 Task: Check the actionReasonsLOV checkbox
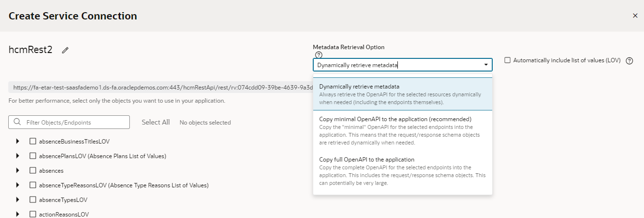coord(33,214)
